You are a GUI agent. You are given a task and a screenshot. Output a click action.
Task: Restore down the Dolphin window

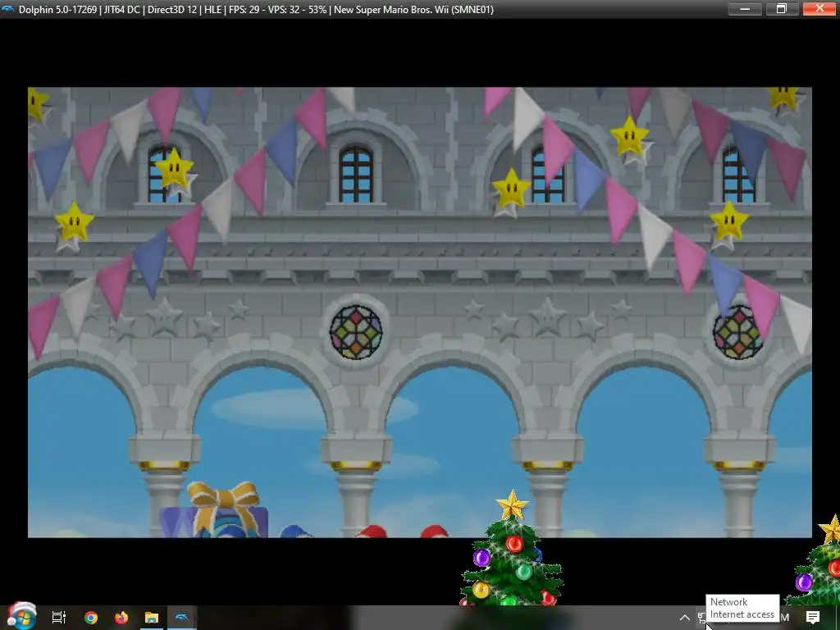[782, 8]
